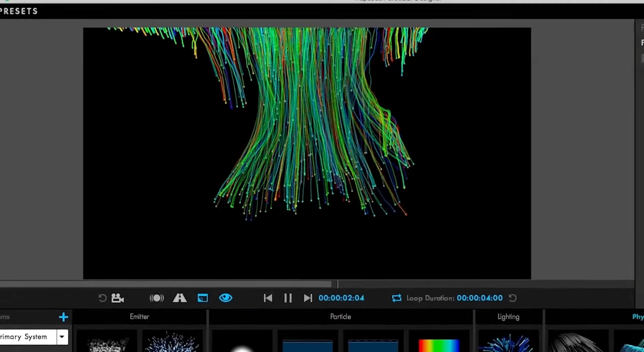
Task: Open the Primary System dropdown arrow
Action: (x=62, y=337)
